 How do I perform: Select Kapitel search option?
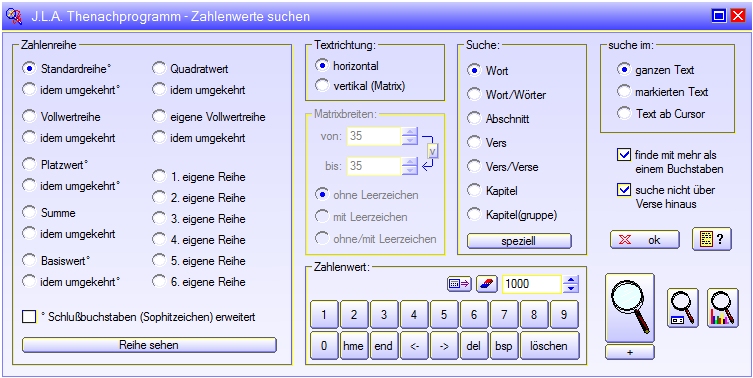[474, 191]
